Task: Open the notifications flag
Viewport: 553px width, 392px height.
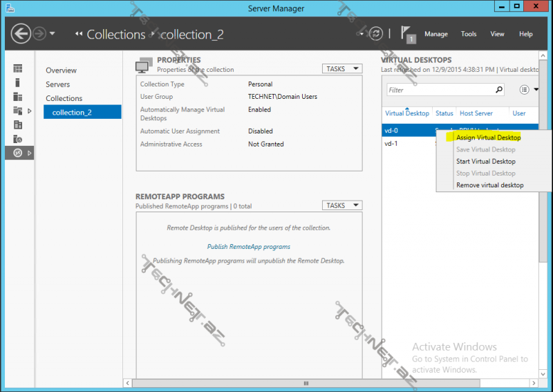Action: [408, 34]
